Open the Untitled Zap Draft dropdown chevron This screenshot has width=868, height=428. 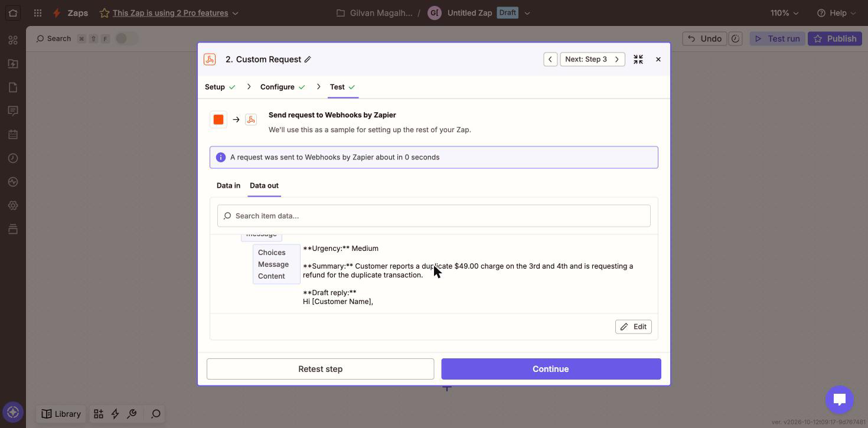pos(527,13)
